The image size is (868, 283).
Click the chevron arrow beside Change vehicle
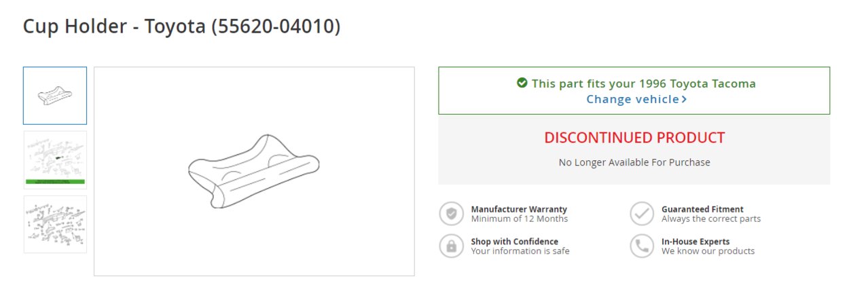pos(684,99)
